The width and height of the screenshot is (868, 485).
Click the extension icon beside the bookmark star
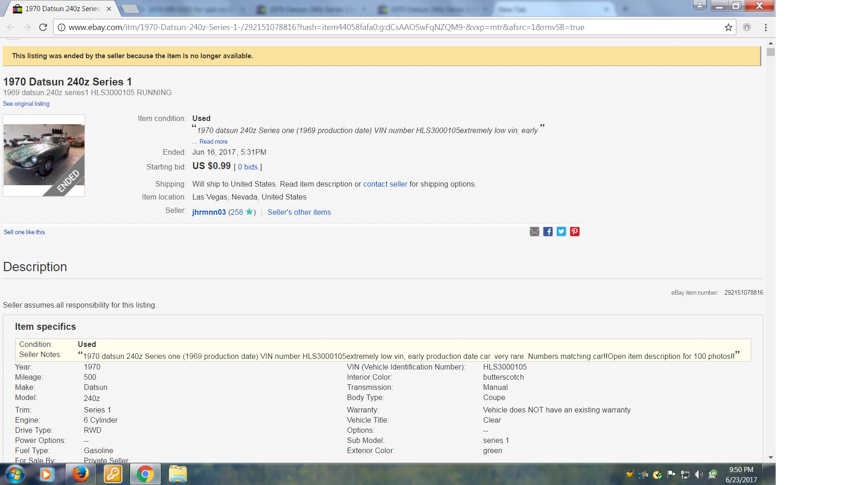click(x=747, y=27)
